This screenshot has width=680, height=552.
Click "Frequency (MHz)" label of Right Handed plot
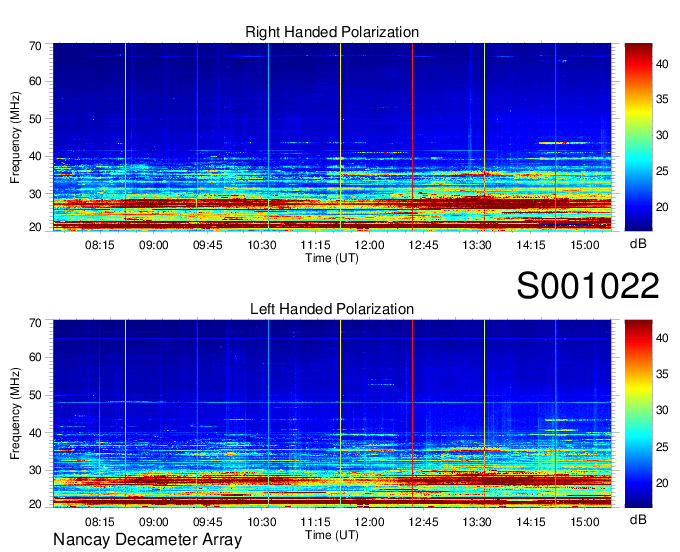[x=15, y=137]
